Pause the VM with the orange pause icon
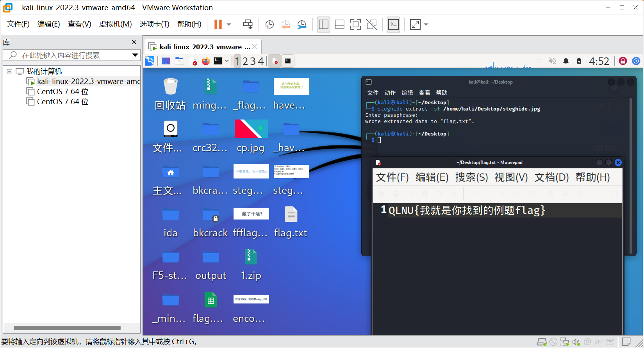The width and height of the screenshot is (644, 348). (x=218, y=25)
